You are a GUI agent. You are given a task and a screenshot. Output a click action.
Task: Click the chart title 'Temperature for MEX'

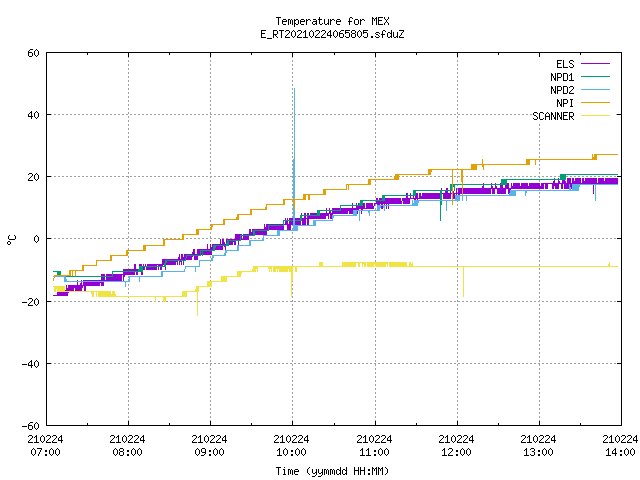click(x=332, y=21)
